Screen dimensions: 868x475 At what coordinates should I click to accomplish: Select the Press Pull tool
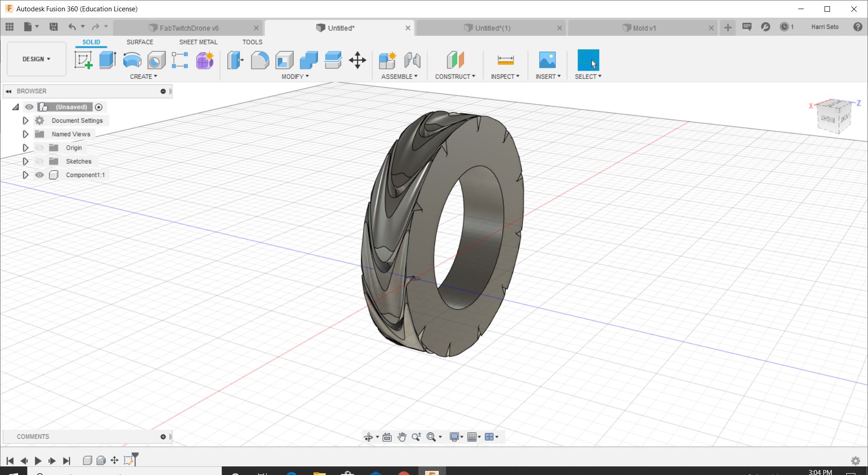[x=235, y=60]
